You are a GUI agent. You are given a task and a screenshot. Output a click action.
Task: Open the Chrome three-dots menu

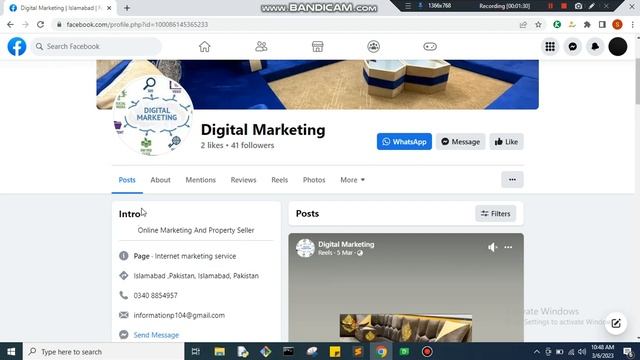click(x=633, y=24)
